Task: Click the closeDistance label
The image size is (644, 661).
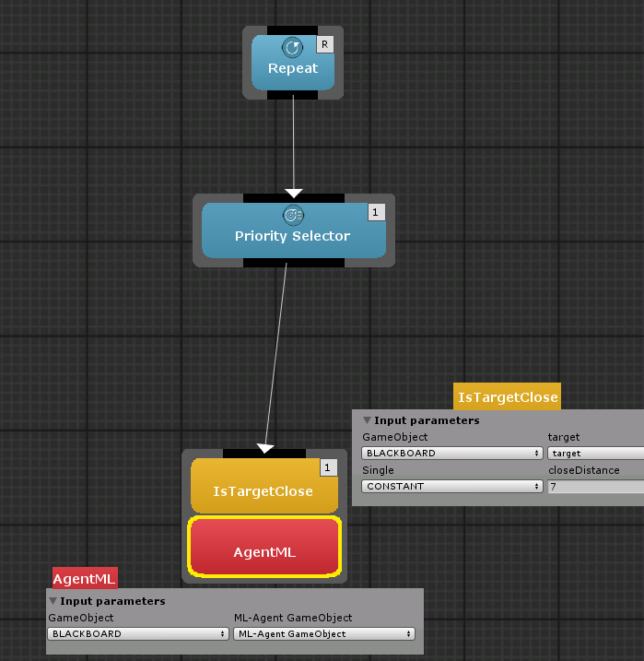Action: click(x=584, y=470)
